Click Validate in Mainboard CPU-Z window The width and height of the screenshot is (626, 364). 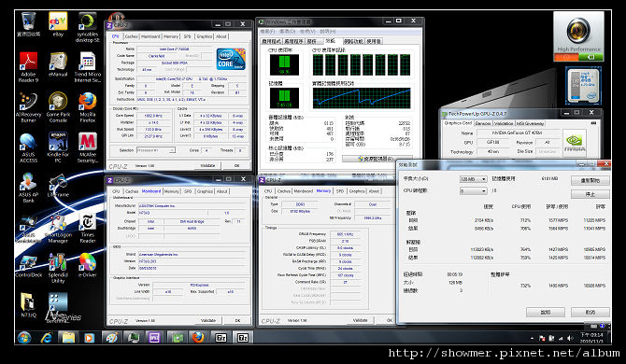tap(208, 320)
